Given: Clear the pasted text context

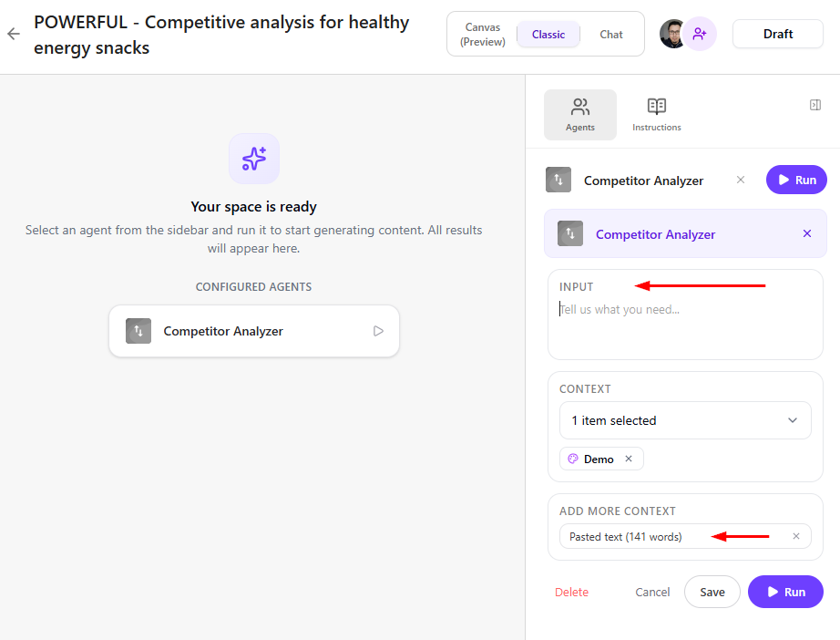Looking at the screenshot, I should [796, 536].
